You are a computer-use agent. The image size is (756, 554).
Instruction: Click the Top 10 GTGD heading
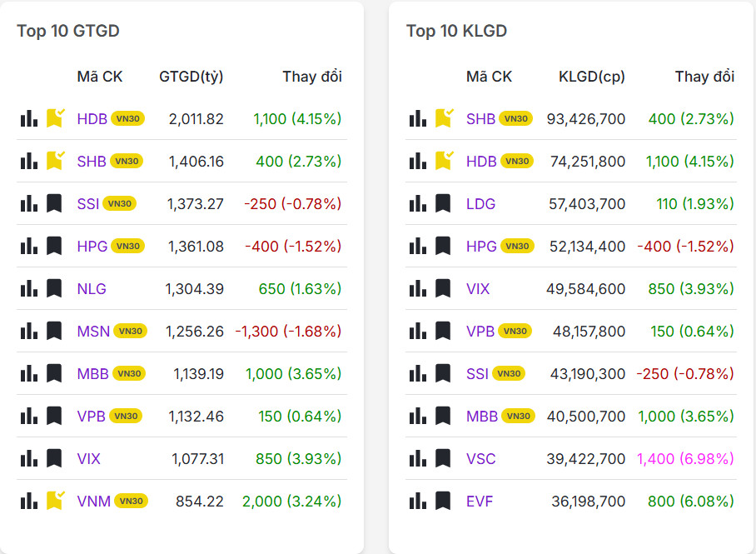click(x=68, y=31)
